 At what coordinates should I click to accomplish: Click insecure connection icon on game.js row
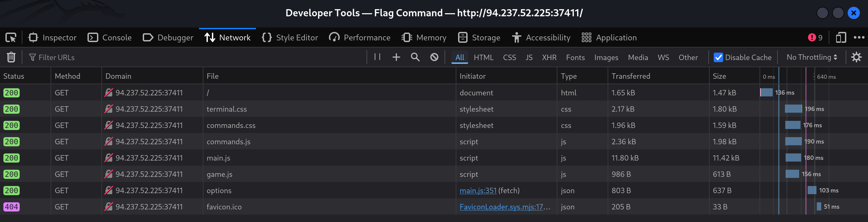click(108, 174)
